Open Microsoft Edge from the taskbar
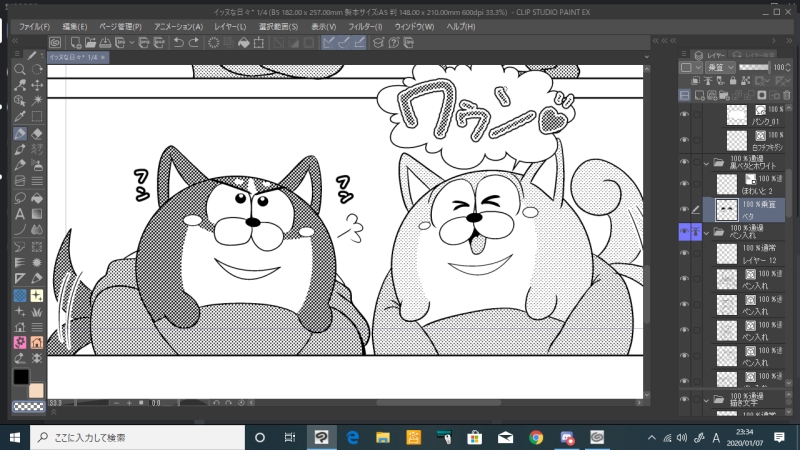 click(353, 437)
